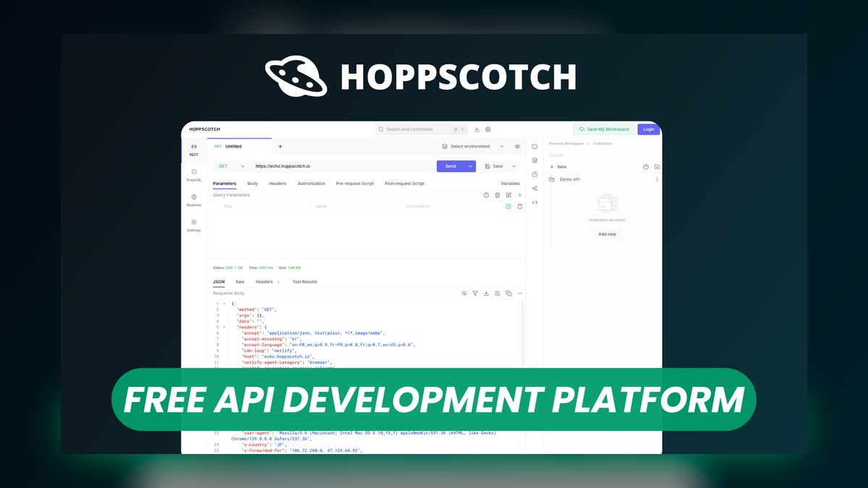Click the environment quick peek eye icon
Viewport: 868px width, 488px height.
517,146
